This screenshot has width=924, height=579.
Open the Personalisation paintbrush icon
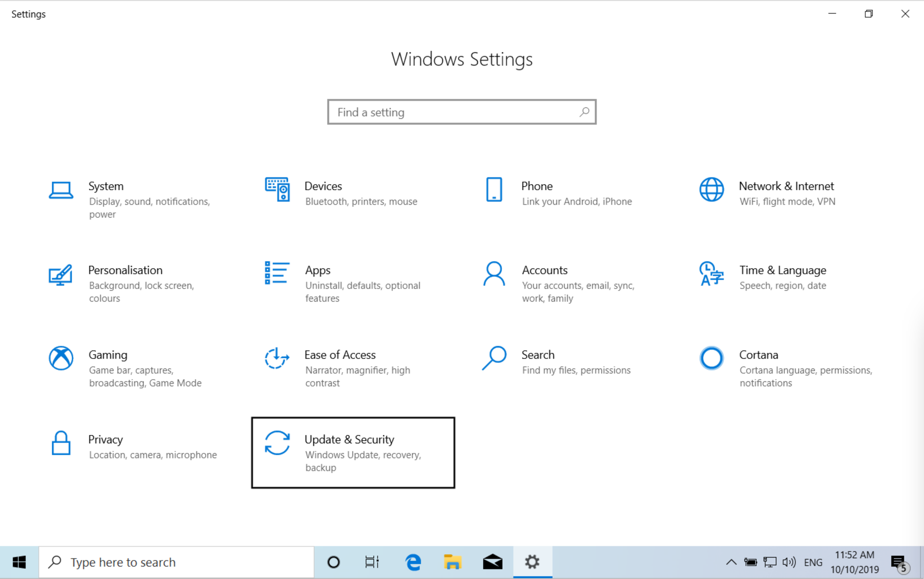click(x=61, y=275)
